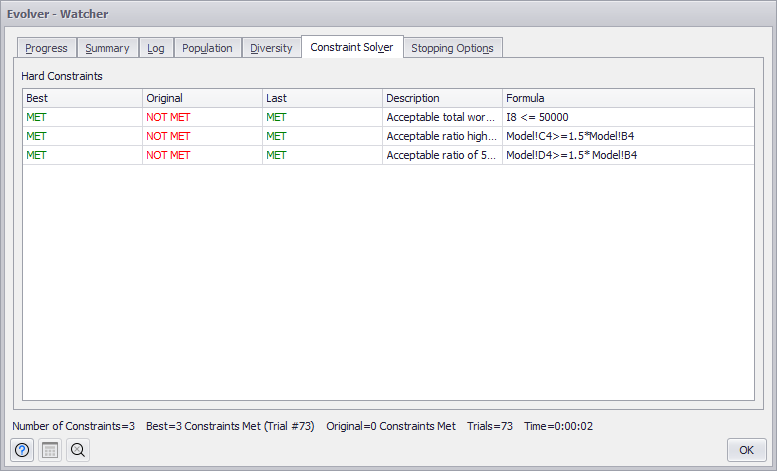
Task: Click the Formula column header
Action: click(x=628, y=98)
